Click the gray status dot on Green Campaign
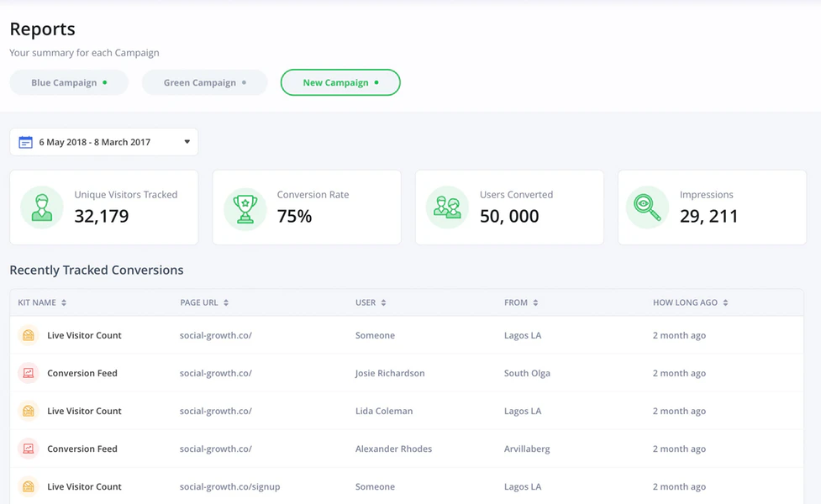 pos(244,82)
